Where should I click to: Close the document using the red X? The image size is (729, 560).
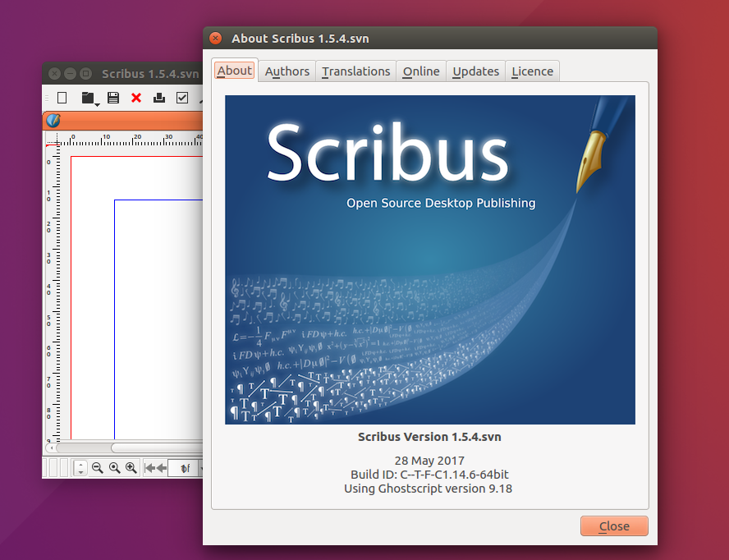coord(136,98)
